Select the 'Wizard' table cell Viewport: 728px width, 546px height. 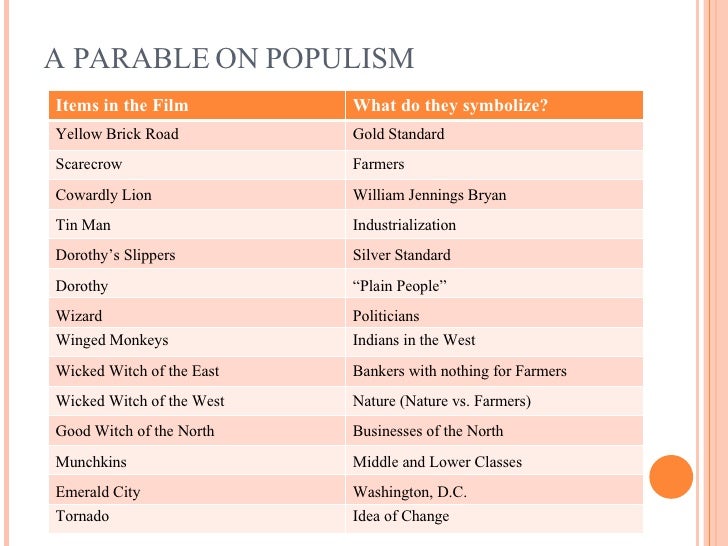[x=197, y=313]
